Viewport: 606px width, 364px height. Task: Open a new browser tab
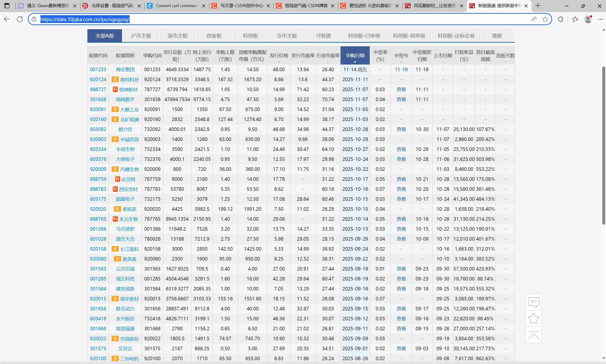(538, 6)
